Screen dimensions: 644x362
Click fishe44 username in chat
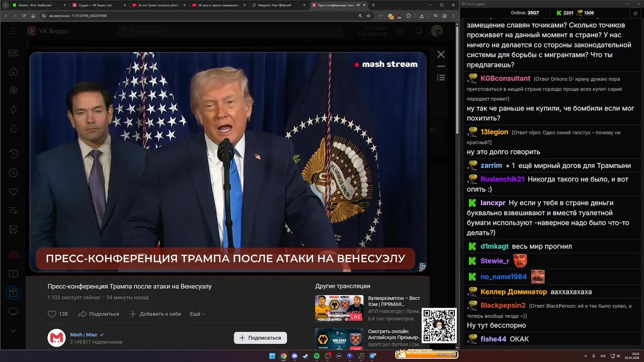coord(493,339)
